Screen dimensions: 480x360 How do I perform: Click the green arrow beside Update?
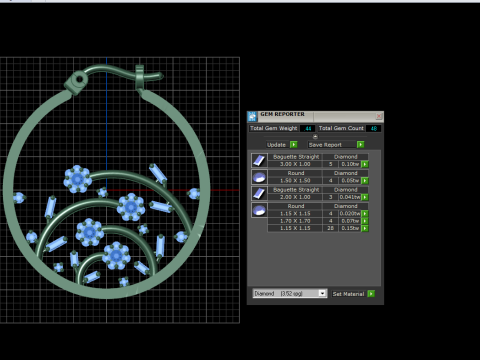[294, 145]
